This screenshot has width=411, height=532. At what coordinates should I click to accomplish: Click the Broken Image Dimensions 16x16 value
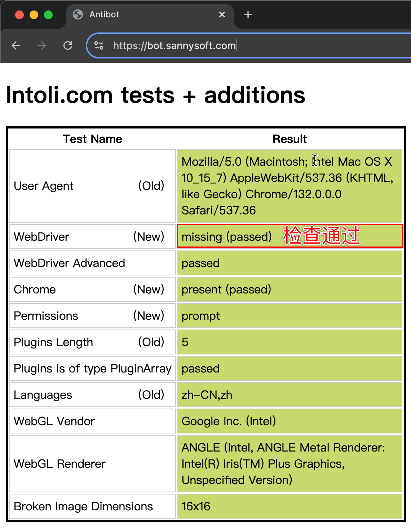click(196, 506)
